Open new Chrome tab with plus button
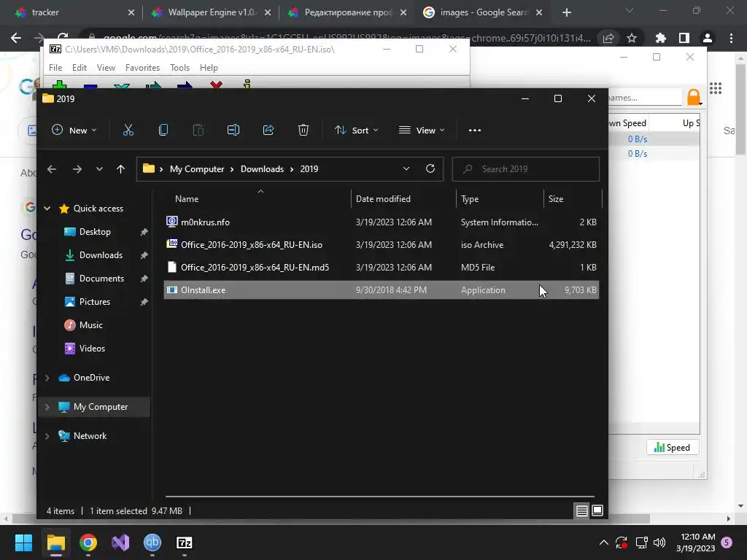Image resolution: width=747 pixels, height=560 pixels. (x=566, y=12)
